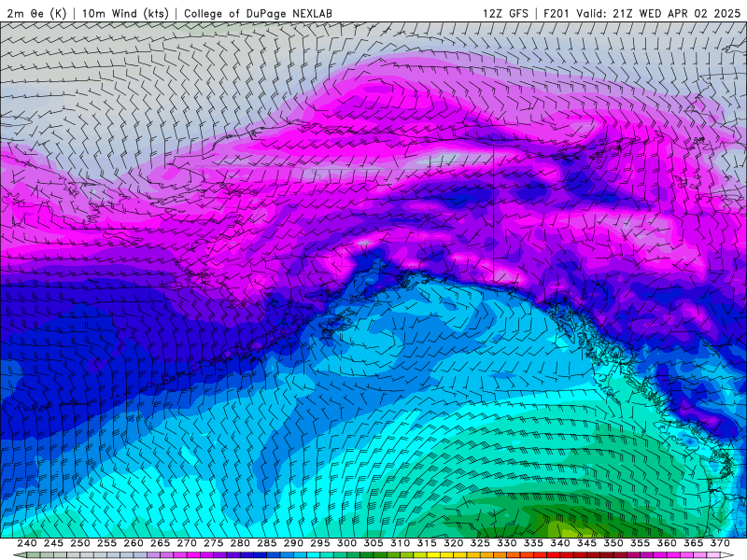Image resolution: width=747 pixels, height=560 pixels.
Task: Select the 250 scale label
Action: click(80, 543)
